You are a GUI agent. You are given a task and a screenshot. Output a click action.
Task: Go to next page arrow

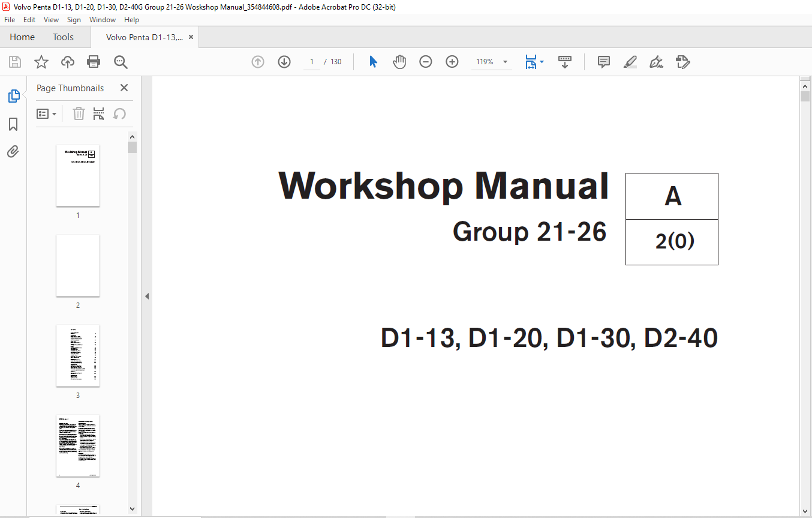pyautogui.click(x=284, y=62)
